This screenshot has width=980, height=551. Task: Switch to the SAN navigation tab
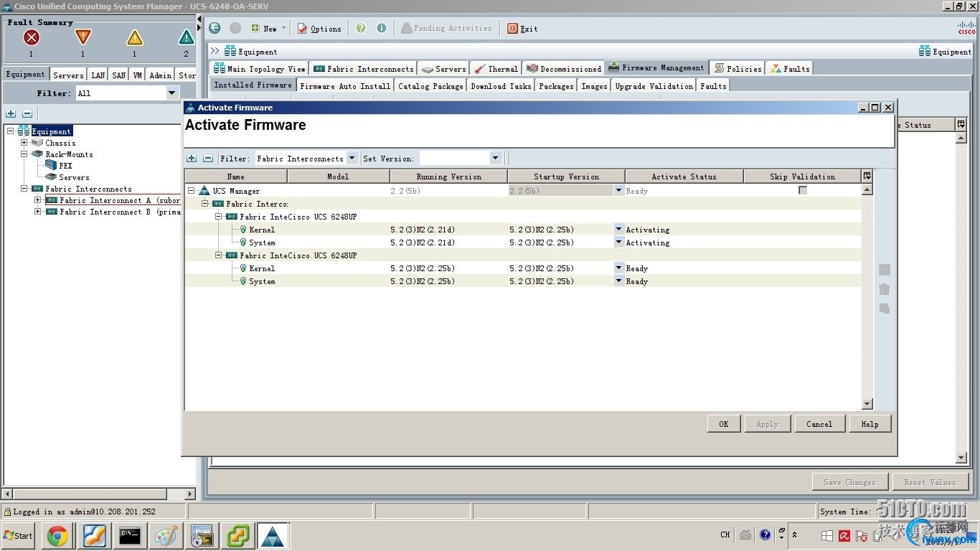coord(119,75)
